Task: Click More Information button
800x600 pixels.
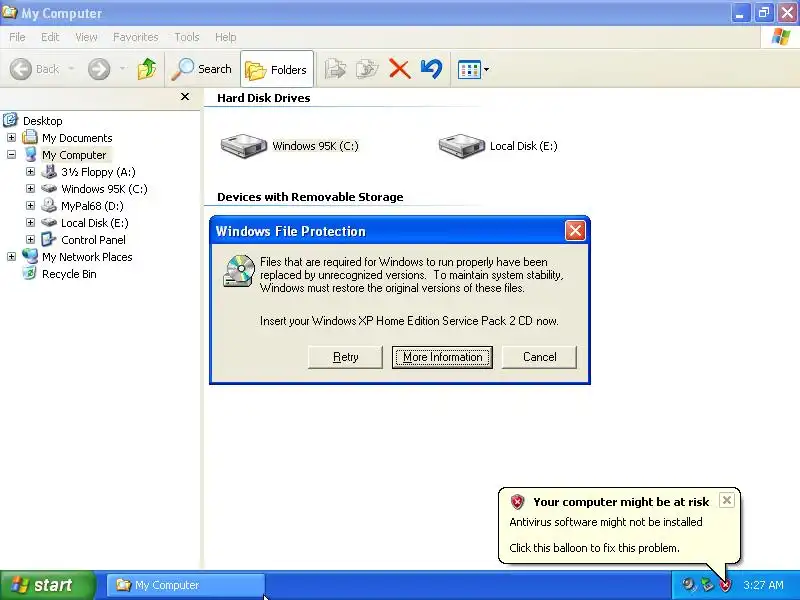Action: (x=442, y=357)
